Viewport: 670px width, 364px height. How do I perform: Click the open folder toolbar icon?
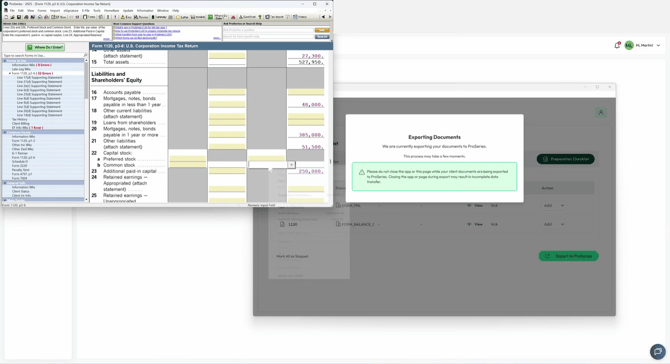pyautogui.click(x=12, y=17)
